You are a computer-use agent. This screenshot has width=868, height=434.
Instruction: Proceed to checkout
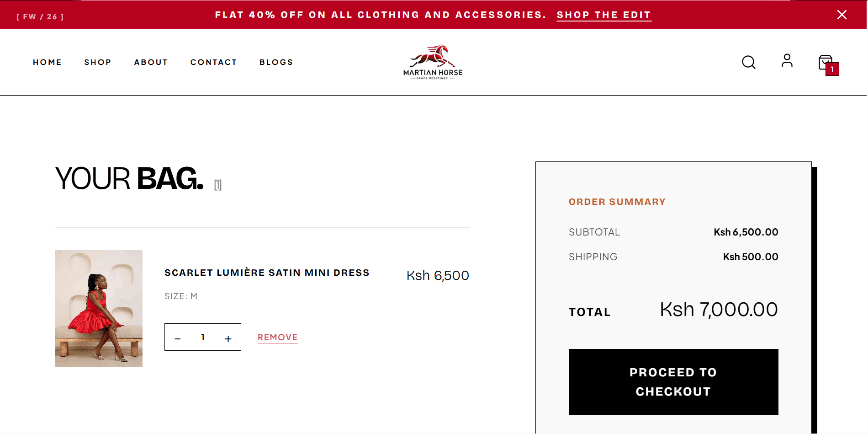(673, 382)
